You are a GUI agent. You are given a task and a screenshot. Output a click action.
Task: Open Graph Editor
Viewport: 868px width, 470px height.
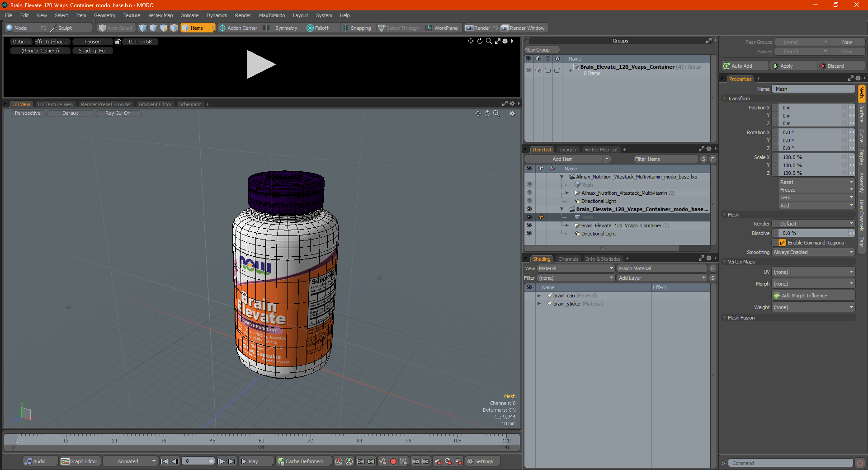pos(79,461)
